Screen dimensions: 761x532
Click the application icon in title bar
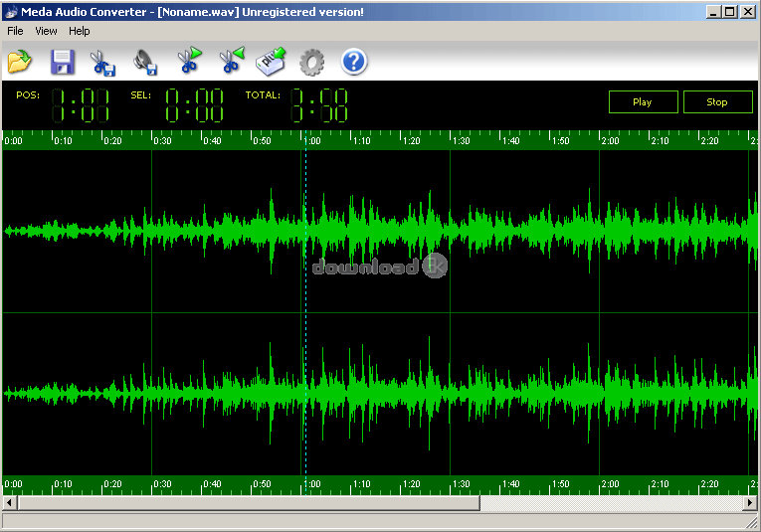pos(11,12)
